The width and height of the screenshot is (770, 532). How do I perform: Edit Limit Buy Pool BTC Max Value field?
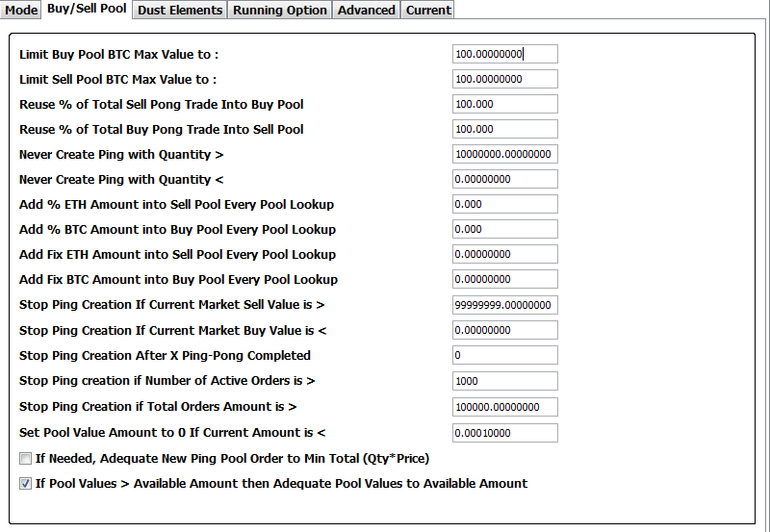click(x=504, y=54)
